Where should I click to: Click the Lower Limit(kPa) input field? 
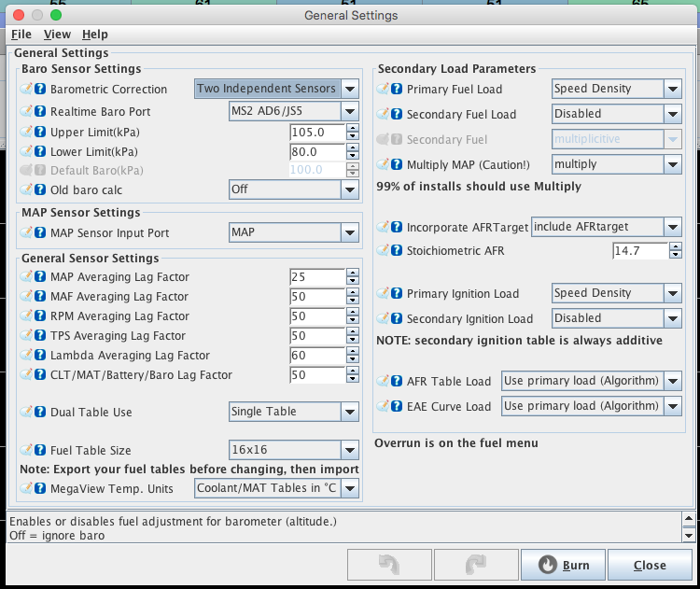[316, 151]
